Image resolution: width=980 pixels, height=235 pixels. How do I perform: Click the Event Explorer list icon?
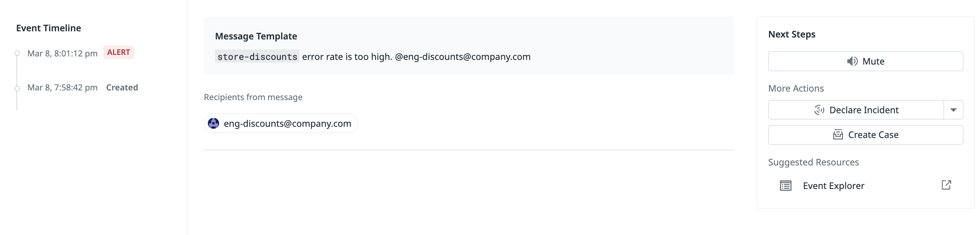786,186
